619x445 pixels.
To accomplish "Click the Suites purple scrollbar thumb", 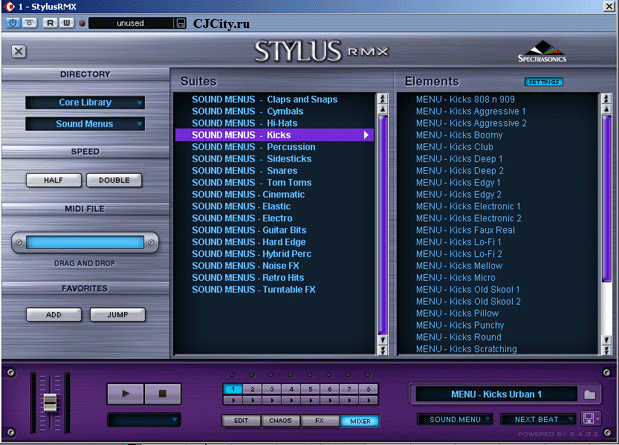I will [382, 225].
